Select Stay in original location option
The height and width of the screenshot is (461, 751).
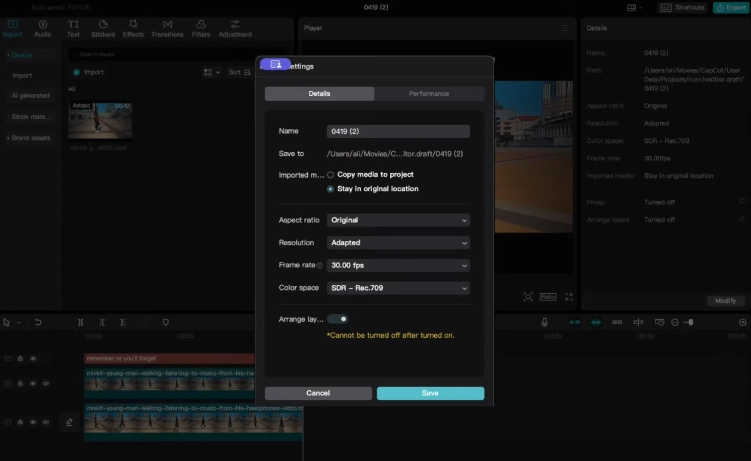click(x=331, y=189)
